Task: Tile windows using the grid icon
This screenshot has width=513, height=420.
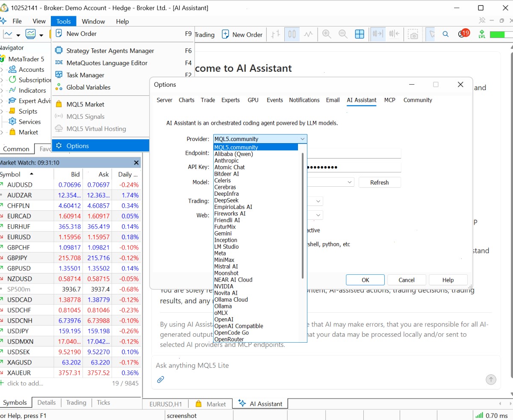Action: [360, 35]
